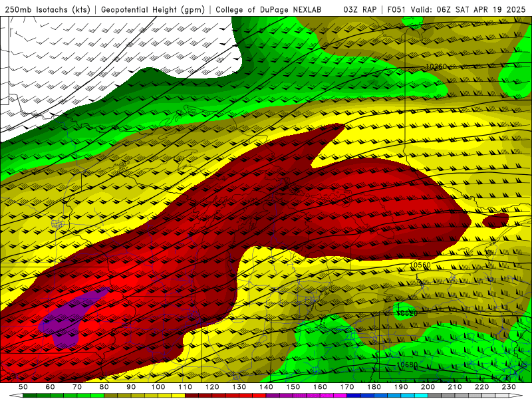Click the 10680 height contour label
532x399 pixels.
pyautogui.click(x=407, y=365)
